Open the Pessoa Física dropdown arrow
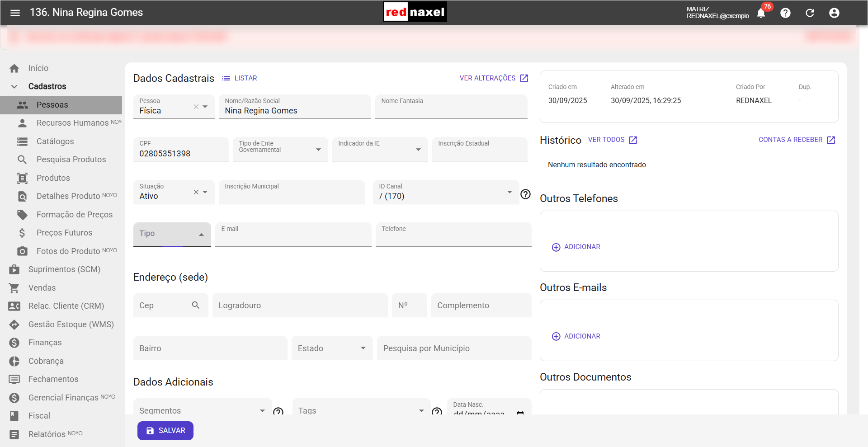Image resolution: width=868 pixels, height=447 pixels. 205,107
